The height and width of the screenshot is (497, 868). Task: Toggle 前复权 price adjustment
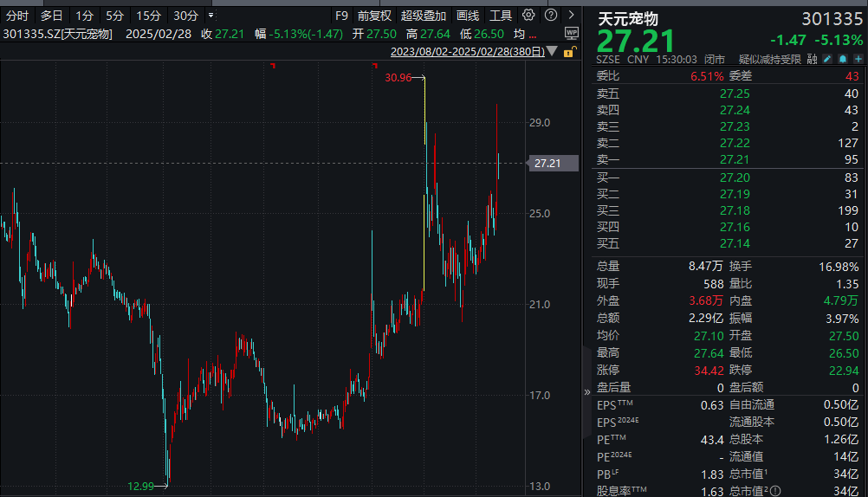pos(374,16)
